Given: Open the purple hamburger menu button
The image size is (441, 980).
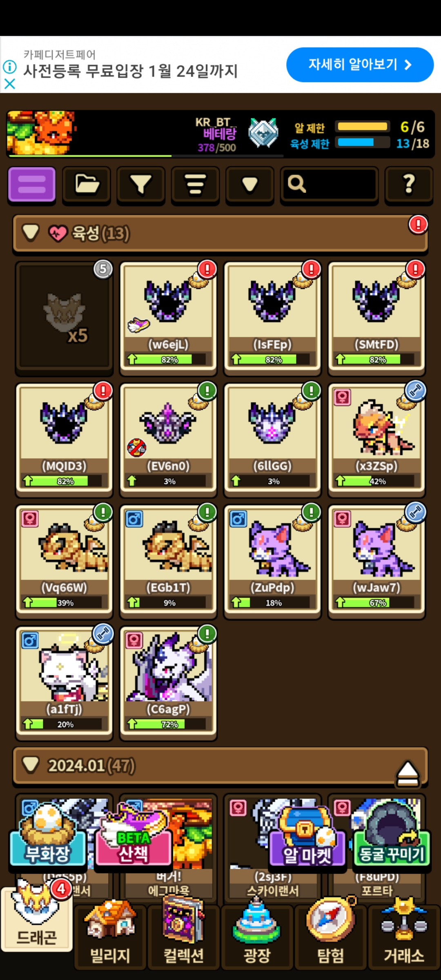Looking at the screenshot, I should [x=32, y=185].
